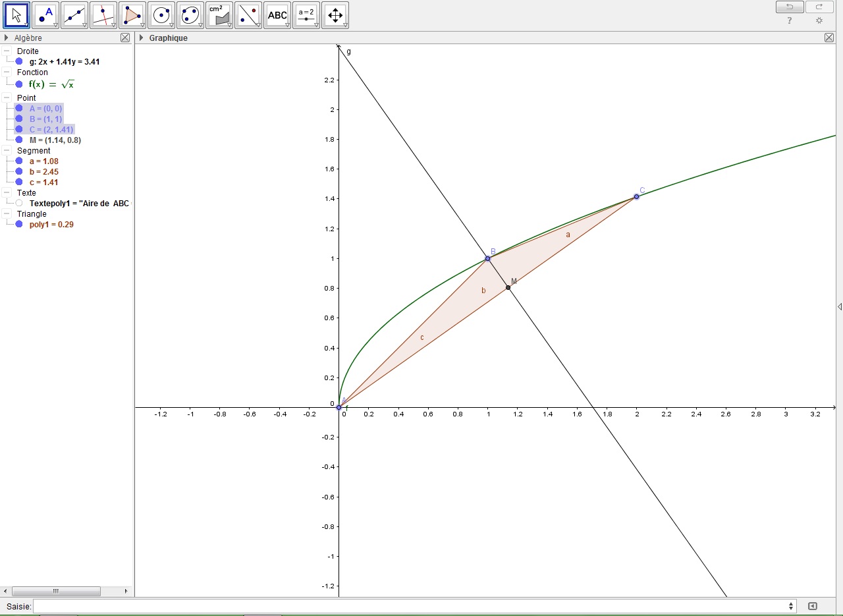Select the Move Graphics View tool
The image size is (843, 616).
(335, 15)
